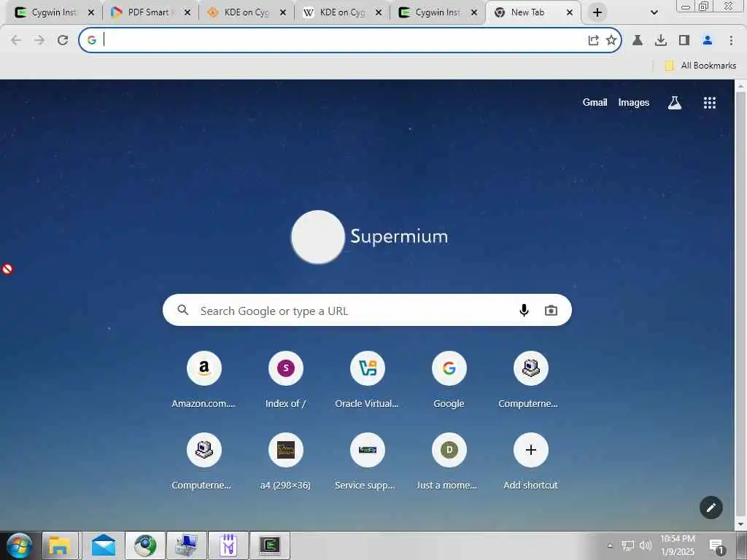Click the Supermium logo text
This screenshot has height=560, width=747.
(399, 237)
